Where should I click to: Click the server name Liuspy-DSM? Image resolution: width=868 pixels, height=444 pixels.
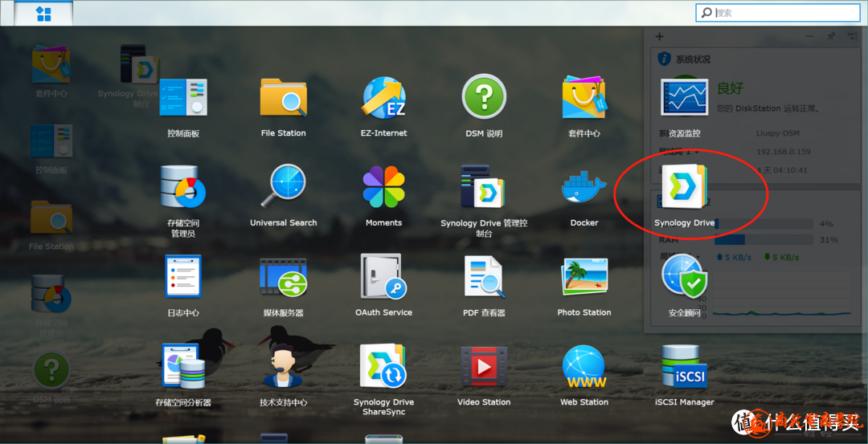coord(778,133)
